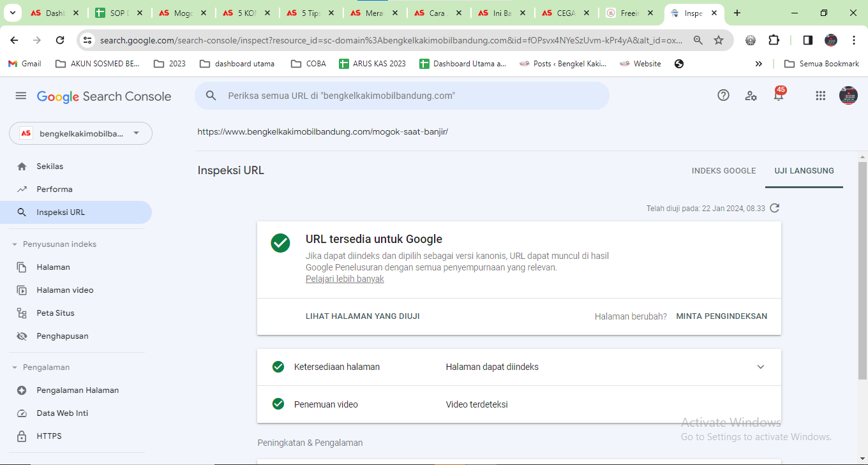
Task: Open the AKUN SOSMED BE... bookmark folder
Action: coord(98,64)
